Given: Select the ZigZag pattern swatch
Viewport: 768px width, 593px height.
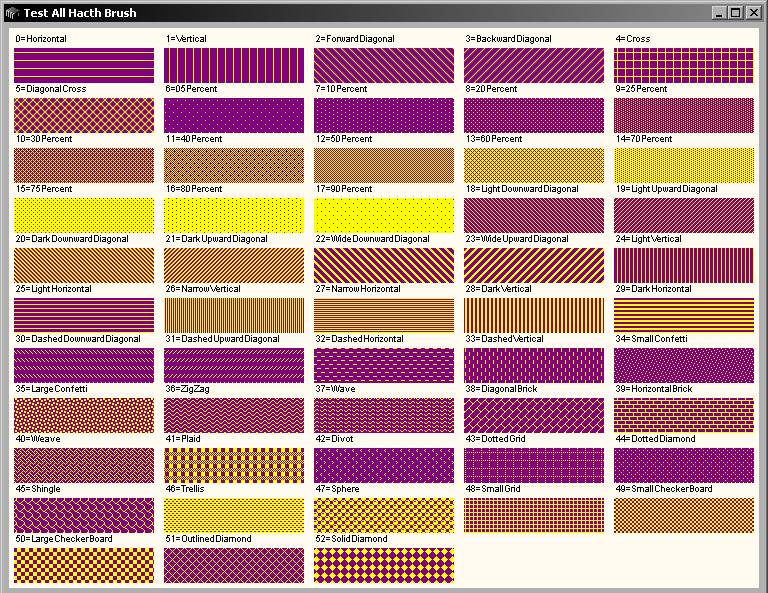Looking at the screenshot, I should coord(234,415).
